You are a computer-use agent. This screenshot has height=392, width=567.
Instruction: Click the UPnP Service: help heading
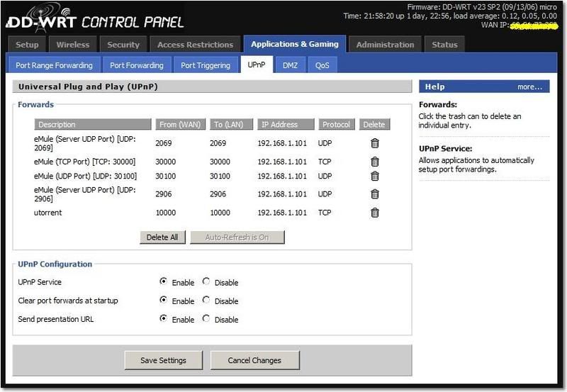446,149
